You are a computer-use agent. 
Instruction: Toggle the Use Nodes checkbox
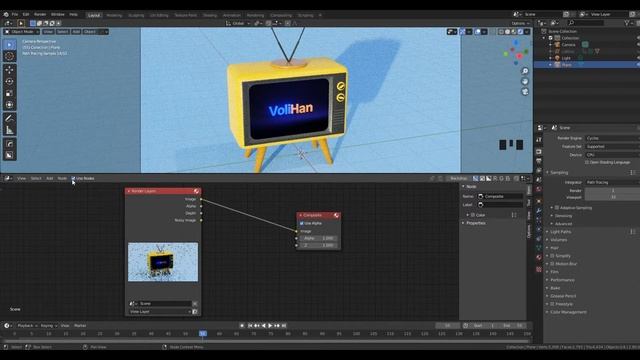click(x=73, y=178)
